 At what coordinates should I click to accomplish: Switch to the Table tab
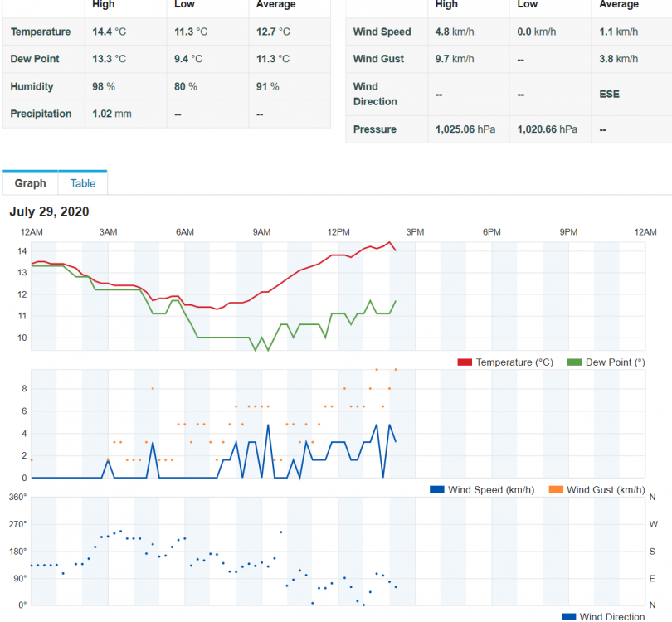pyautogui.click(x=82, y=183)
